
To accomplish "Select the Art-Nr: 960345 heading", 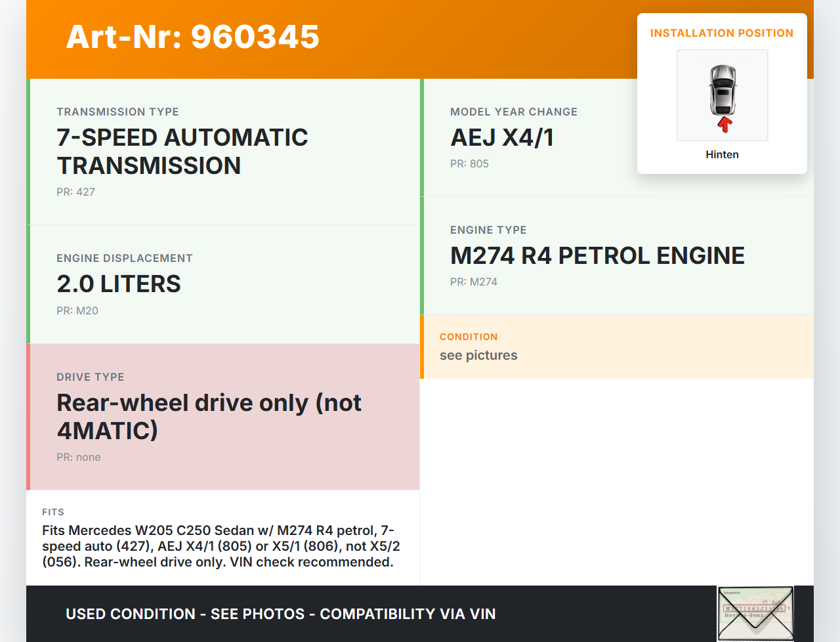I will coord(192,37).
